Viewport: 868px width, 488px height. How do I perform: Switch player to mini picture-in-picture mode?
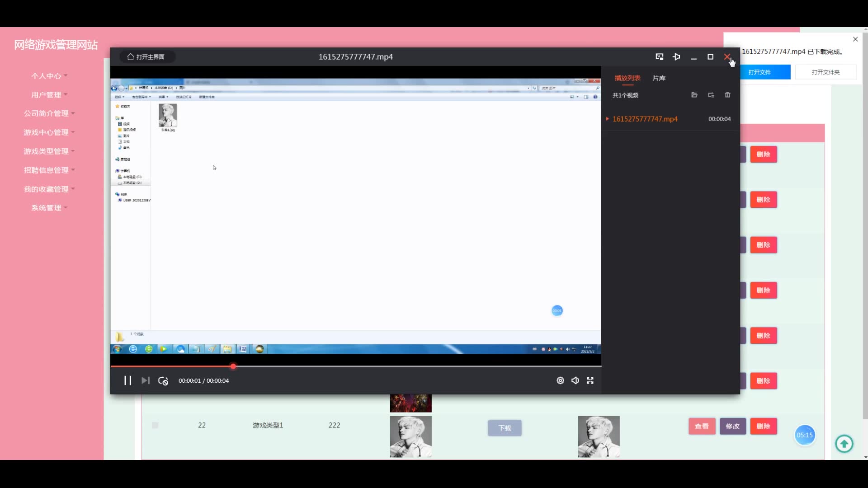(x=659, y=57)
